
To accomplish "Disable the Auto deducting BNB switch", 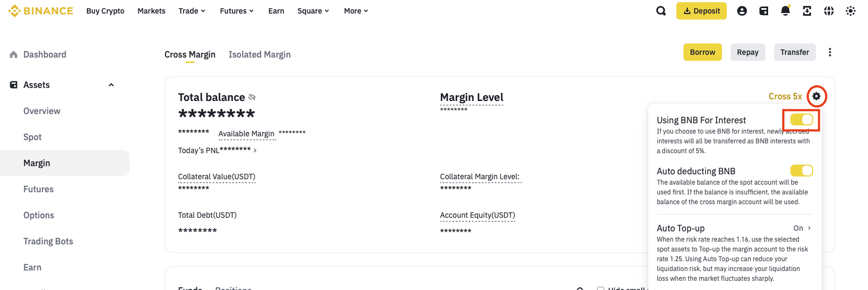I will [x=801, y=171].
